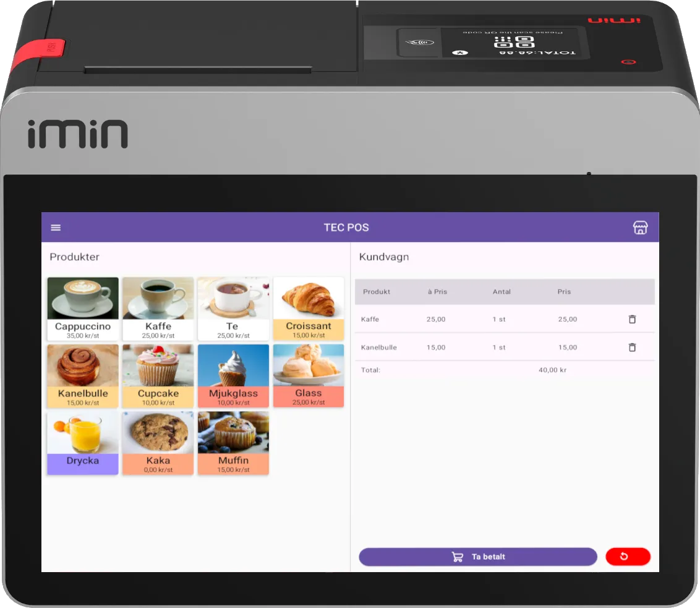Open the store icon in the header
This screenshot has height=608, width=700.
click(x=640, y=227)
